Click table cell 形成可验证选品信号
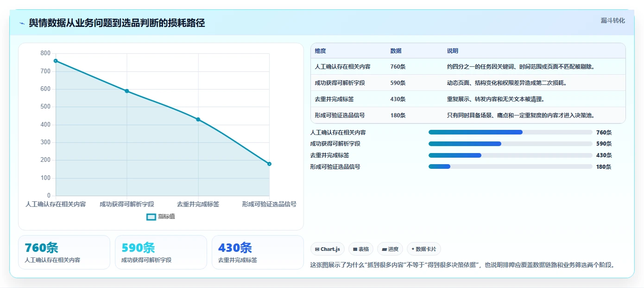Viewport: 644px width, 288px height. coord(340,115)
